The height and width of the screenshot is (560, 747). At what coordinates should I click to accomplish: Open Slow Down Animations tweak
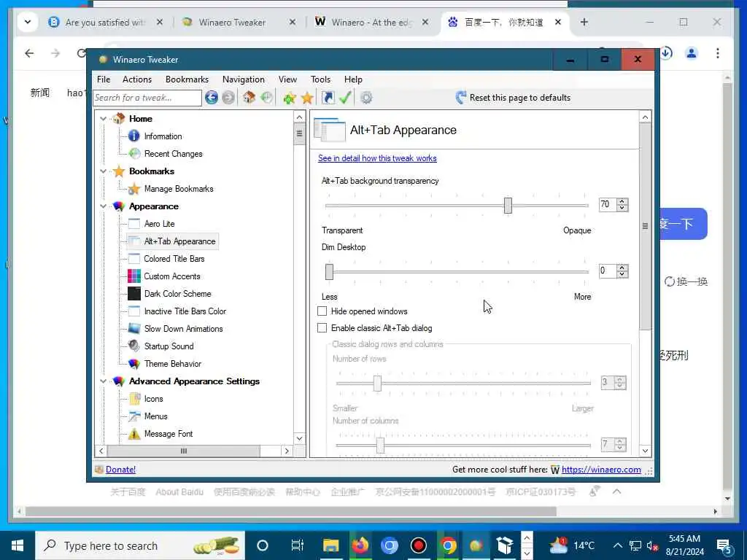click(x=183, y=329)
